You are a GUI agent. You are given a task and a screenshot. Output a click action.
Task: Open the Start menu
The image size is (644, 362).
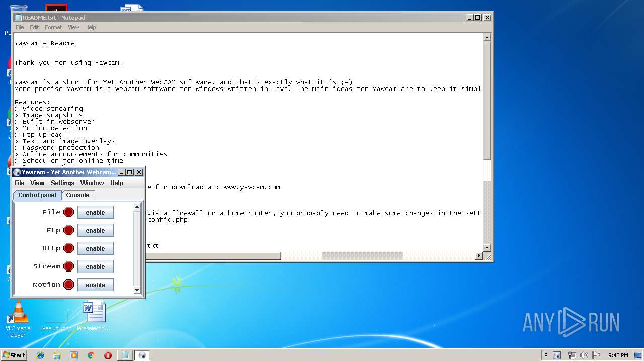pos(14,355)
